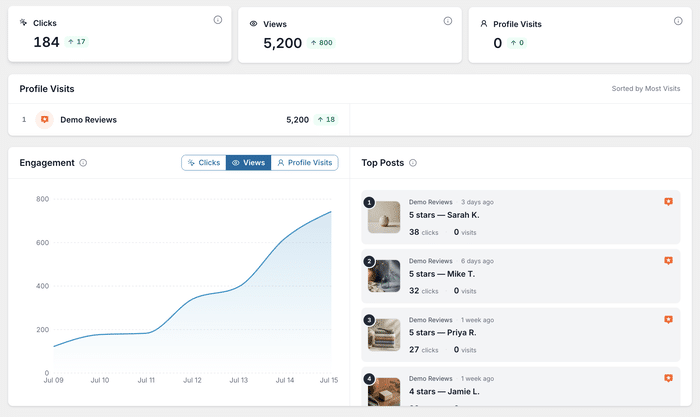
Task: Click the orange badge on the Mike T. post
Action: (x=668, y=261)
